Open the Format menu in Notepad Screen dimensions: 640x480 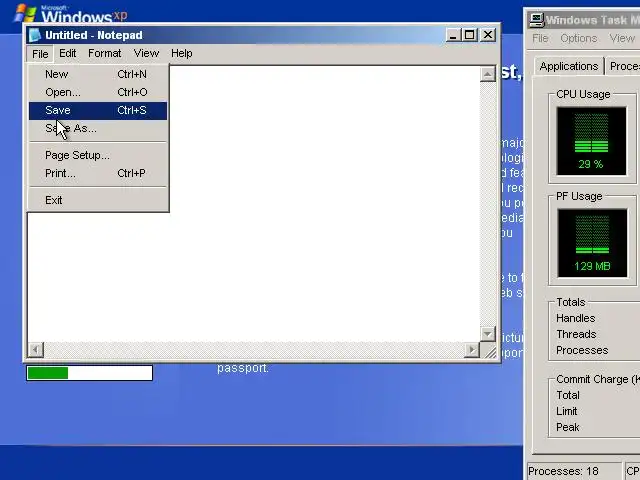click(104, 53)
